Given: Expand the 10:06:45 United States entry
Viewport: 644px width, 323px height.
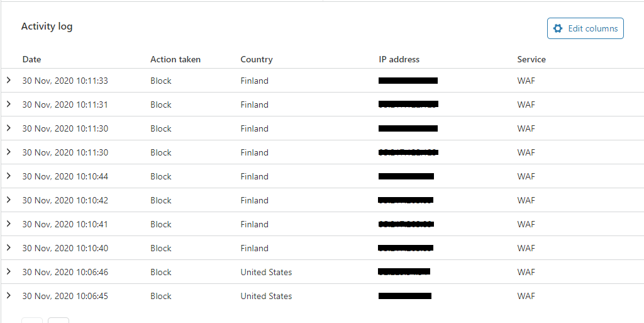Looking at the screenshot, I should (9, 295).
